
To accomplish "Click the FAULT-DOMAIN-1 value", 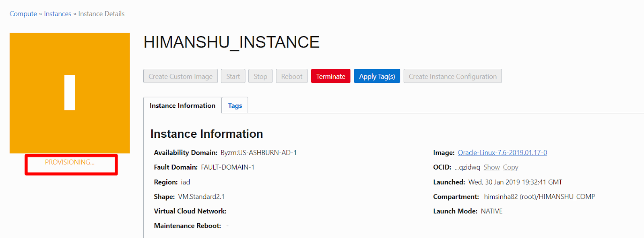I will (228, 167).
